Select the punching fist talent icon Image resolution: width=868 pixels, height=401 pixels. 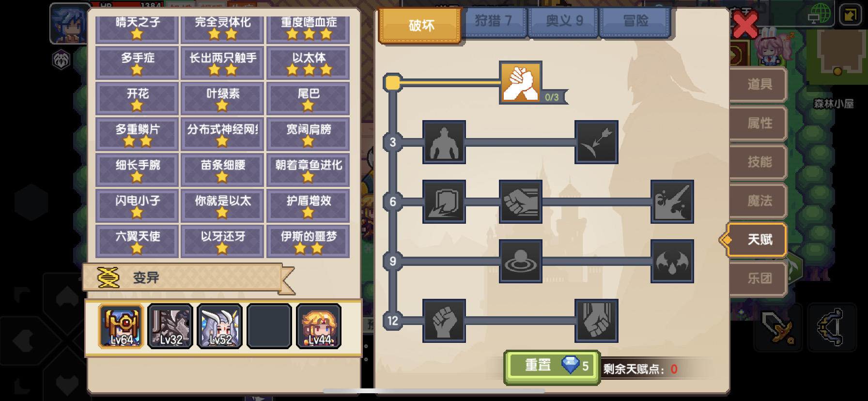521,201
